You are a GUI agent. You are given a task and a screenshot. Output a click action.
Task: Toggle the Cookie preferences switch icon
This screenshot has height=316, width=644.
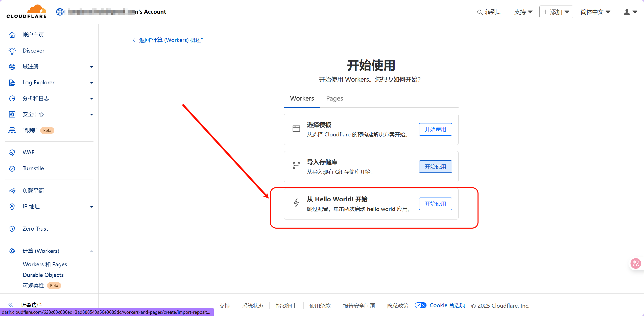421,305
